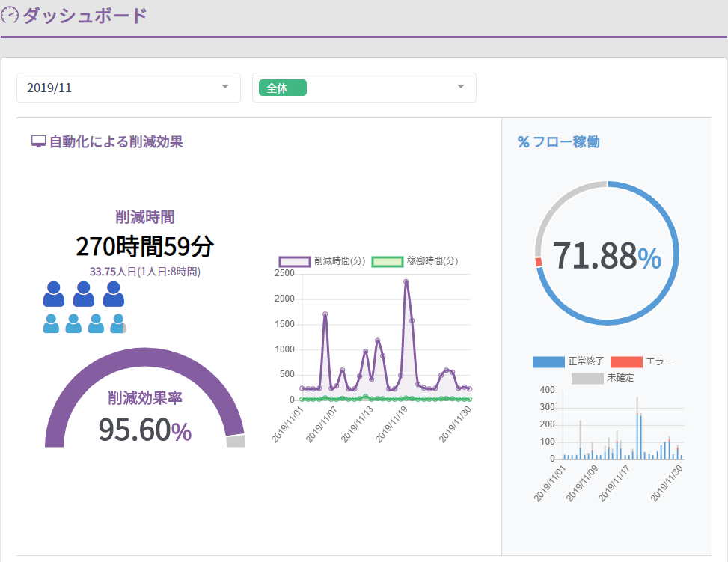Image resolution: width=728 pixels, height=562 pixels.
Task: Click the 2000 y-axis label
Action: coord(284,299)
